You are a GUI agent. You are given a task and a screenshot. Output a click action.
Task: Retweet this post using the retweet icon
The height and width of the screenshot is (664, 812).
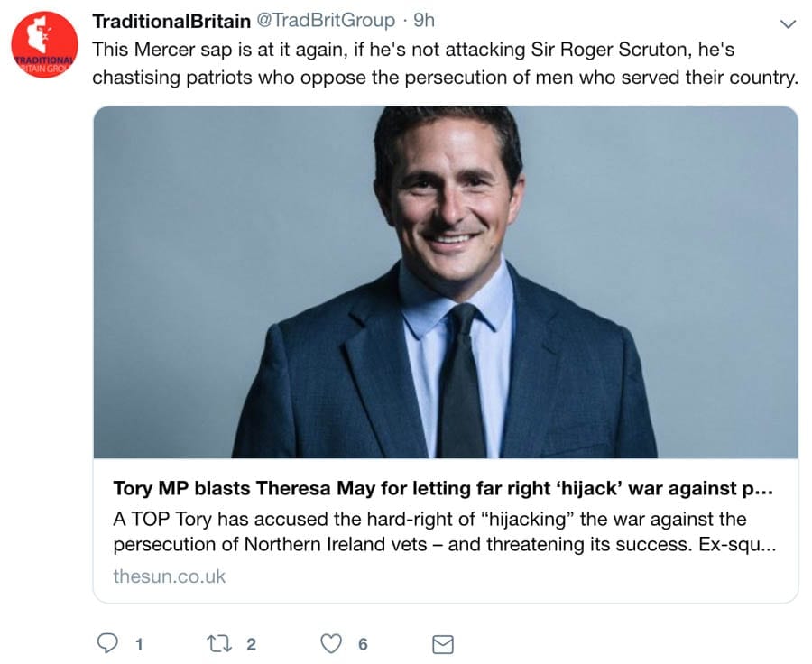point(219,643)
